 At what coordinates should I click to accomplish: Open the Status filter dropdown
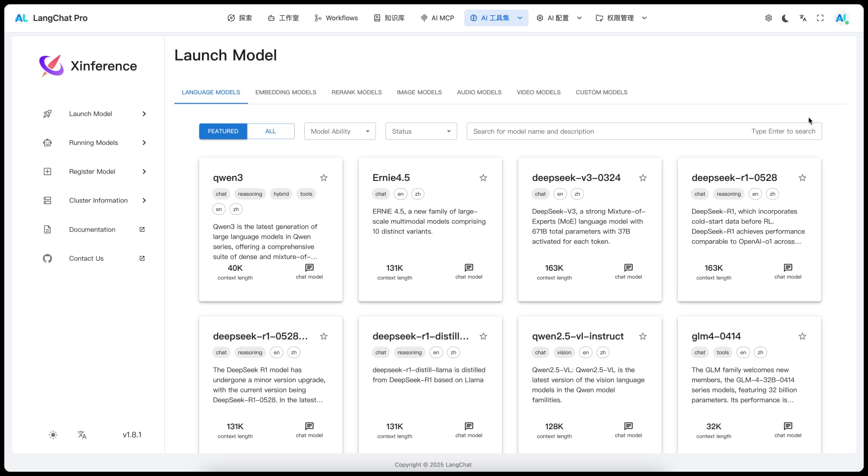pos(421,131)
